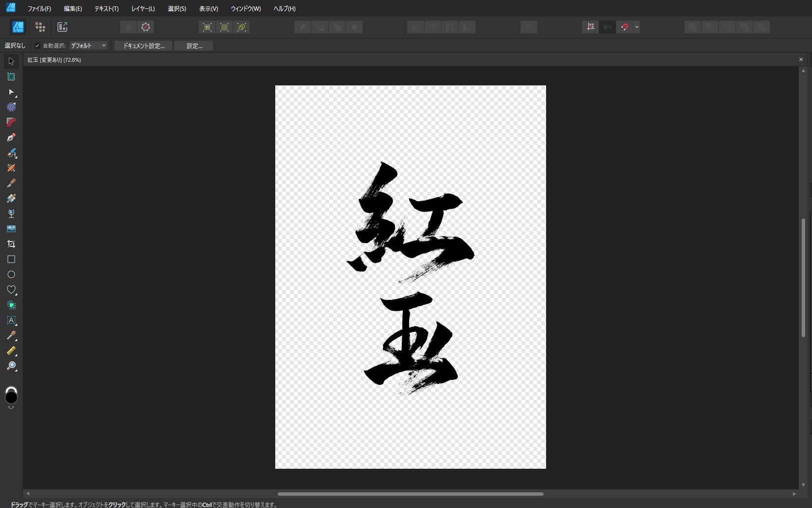Switch to the Export Persona
812x508 pixels.
click(x=62, y=27)
